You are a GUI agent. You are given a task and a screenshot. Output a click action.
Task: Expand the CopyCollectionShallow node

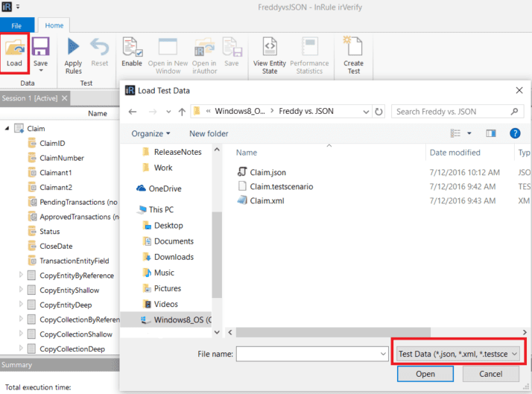pos(21,334)
